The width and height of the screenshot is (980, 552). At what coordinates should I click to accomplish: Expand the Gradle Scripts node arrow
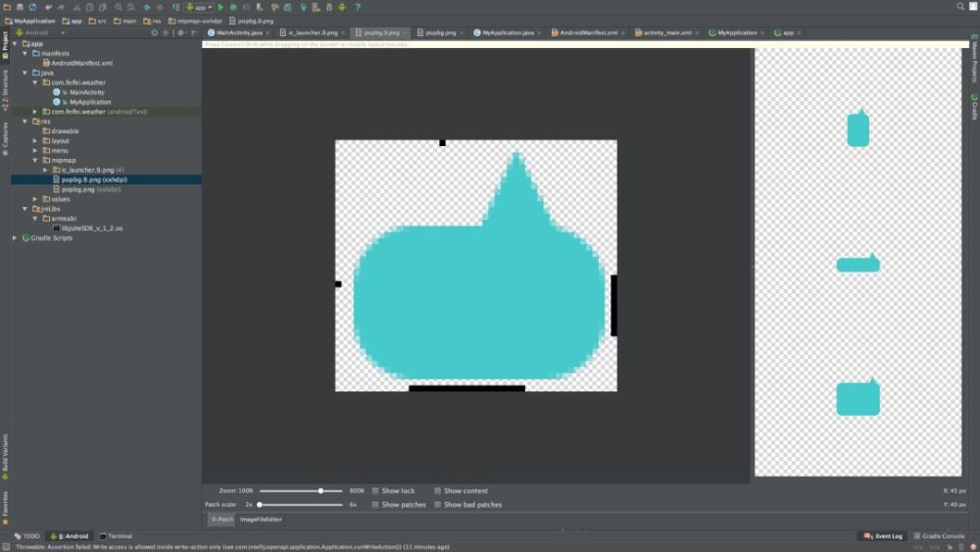15,237
